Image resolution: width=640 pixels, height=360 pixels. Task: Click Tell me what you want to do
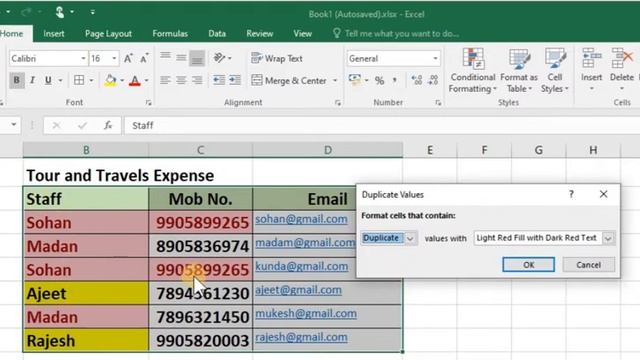396,33
